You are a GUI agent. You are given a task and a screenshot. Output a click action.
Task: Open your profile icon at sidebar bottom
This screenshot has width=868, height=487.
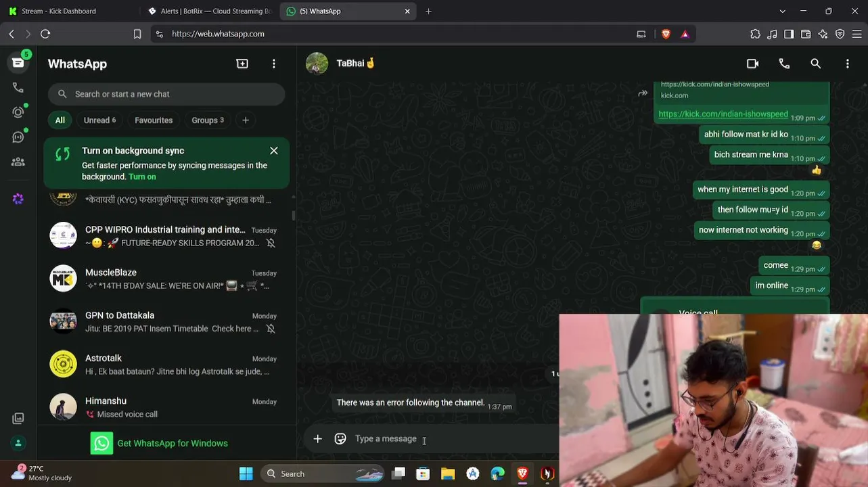coord(18,443)
